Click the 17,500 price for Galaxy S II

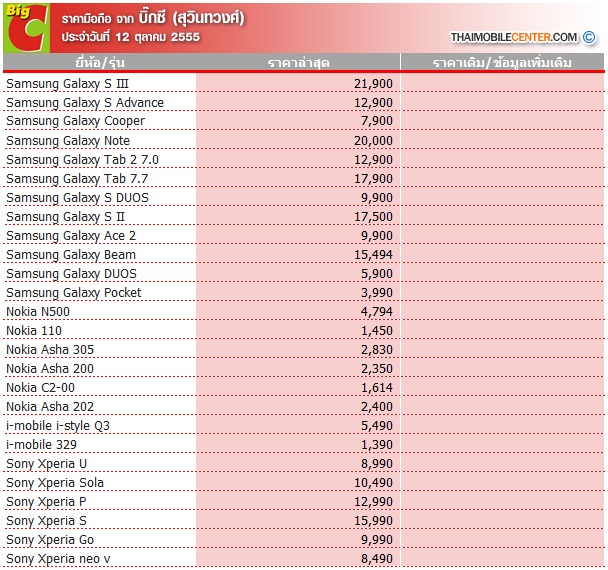click(373, 217)
